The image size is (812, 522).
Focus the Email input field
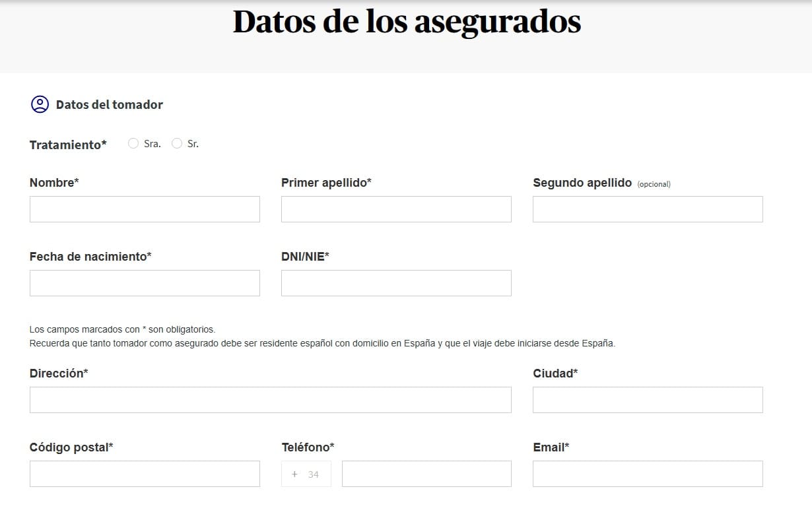(x=648, y=474)
